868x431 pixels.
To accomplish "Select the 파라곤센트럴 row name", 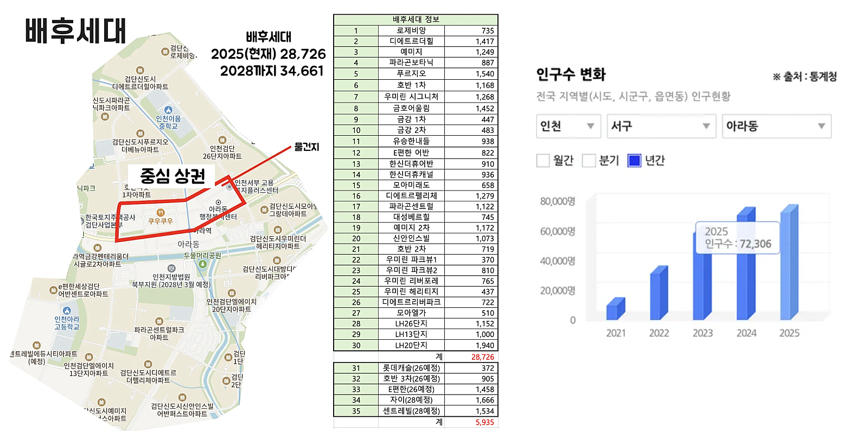I will (x=411, y=206).
